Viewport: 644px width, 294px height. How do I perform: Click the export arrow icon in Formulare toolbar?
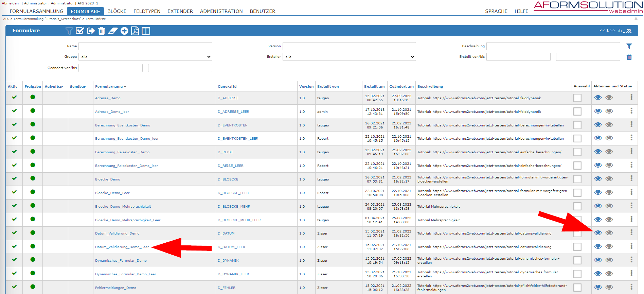91,31
